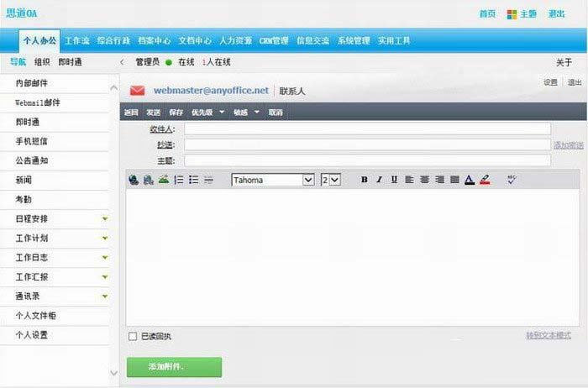Click the 保存 save button
The width and height of the screenshot is (588, 388).
(x=176, y=112)
